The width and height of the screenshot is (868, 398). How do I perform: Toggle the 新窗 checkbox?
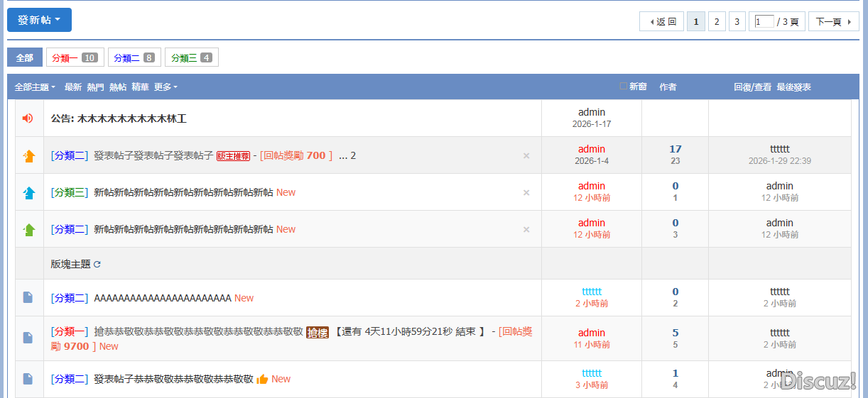tap(624, 87)
